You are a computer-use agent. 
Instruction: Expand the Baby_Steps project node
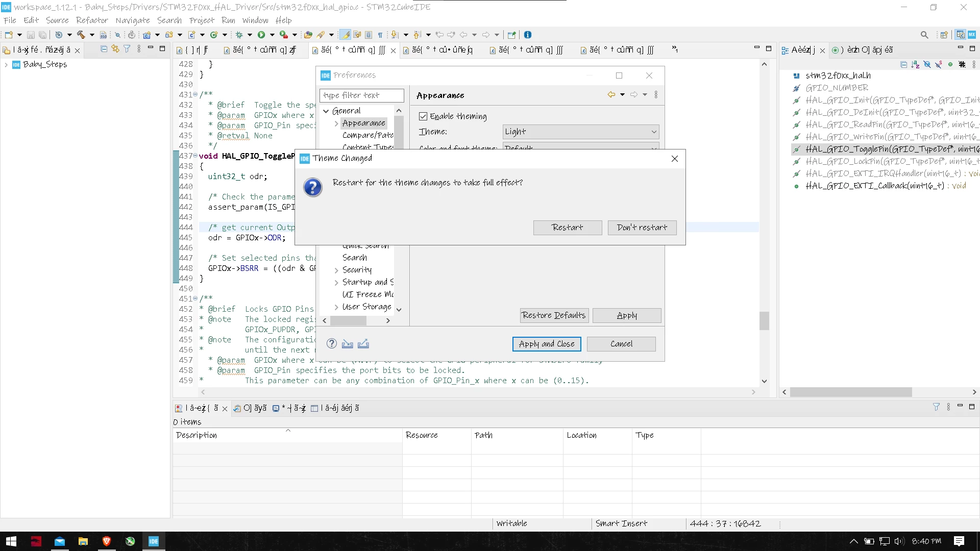[6, 65]
